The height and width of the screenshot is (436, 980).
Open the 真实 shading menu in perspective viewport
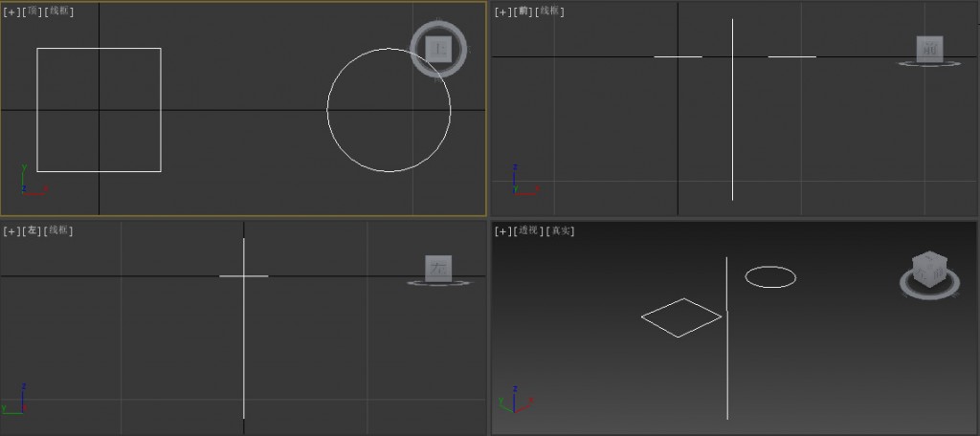click(x=560, y=230)
